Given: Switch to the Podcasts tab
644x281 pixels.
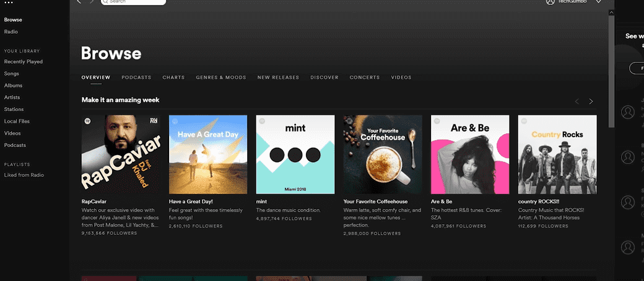Looking at the screenshot, I should [x=136, y=78].
